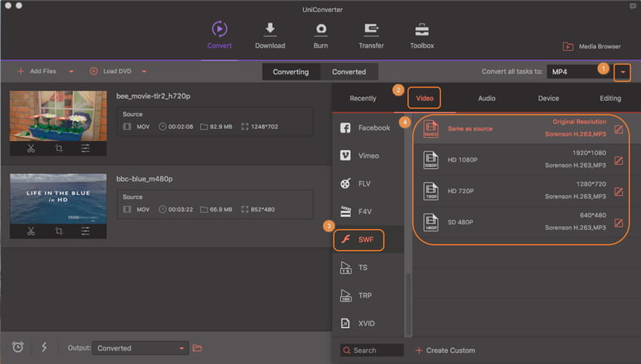
Task: Select bbc-blue video thumbnail
Action: pyautogui.click(x=58, y=199)
